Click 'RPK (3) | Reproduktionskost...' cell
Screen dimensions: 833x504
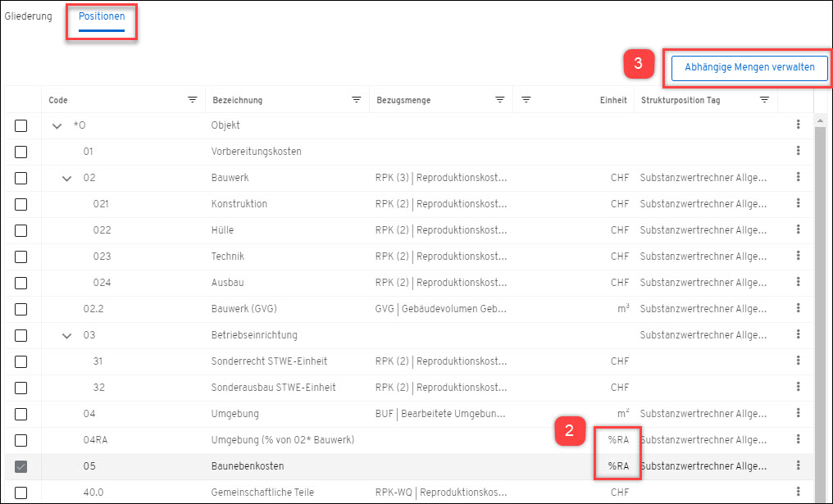(x=440, y=177)
